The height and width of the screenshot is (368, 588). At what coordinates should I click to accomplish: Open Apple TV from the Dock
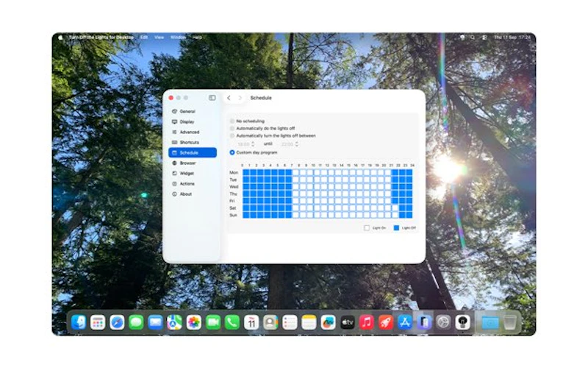[x=347, y=322]
